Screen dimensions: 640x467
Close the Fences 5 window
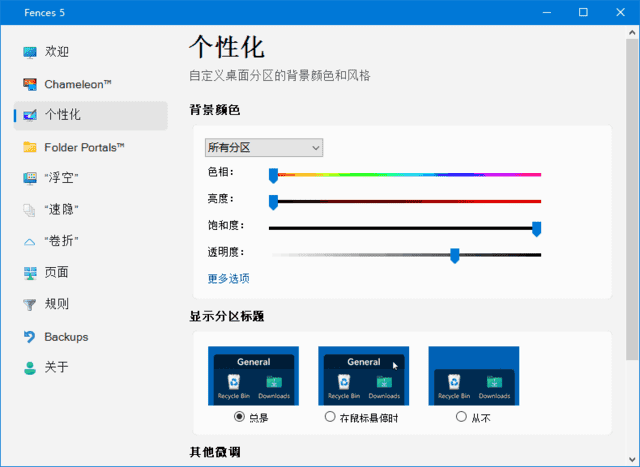620,13
